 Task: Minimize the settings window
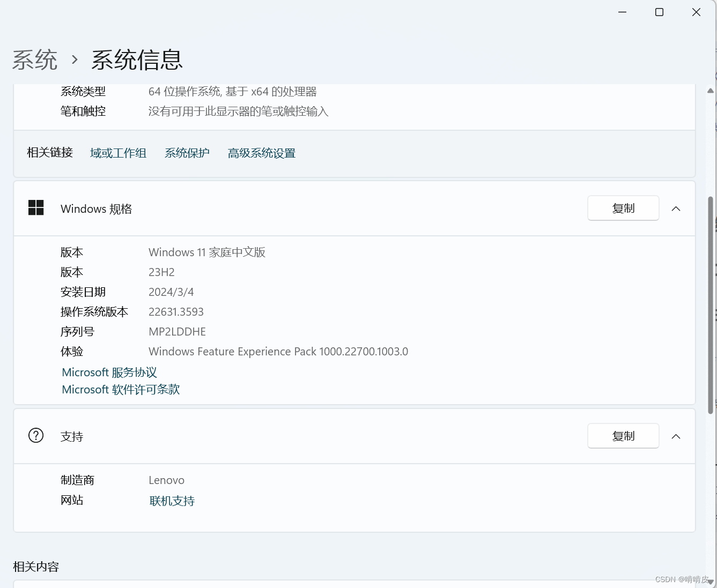(622, 12)
